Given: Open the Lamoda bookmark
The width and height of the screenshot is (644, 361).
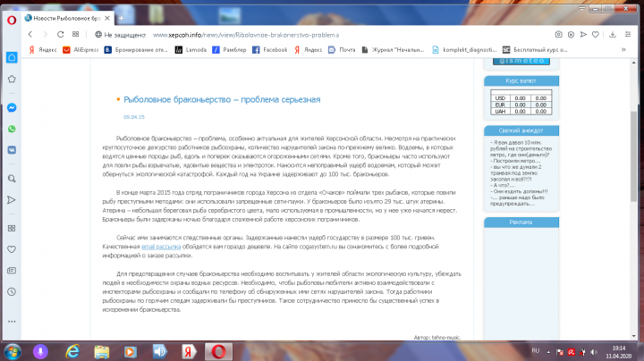Looking at the screenshot, I should tap(191, 50).
